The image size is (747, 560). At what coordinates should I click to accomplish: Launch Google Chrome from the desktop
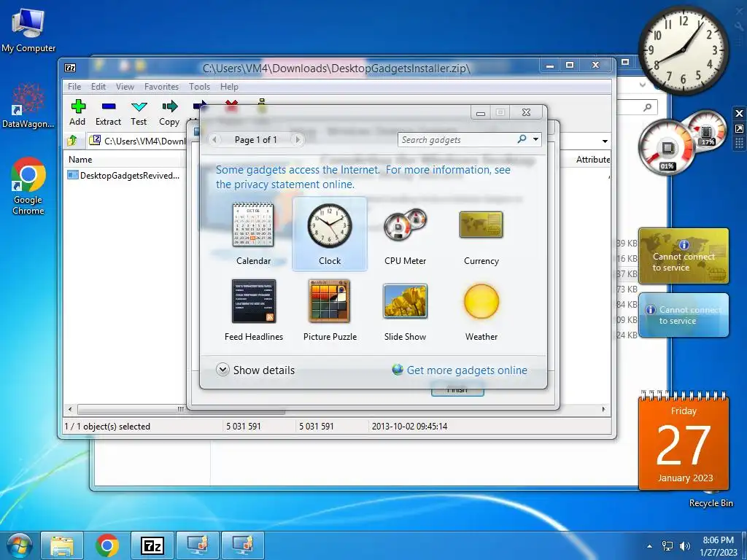[x=28, y=186]
